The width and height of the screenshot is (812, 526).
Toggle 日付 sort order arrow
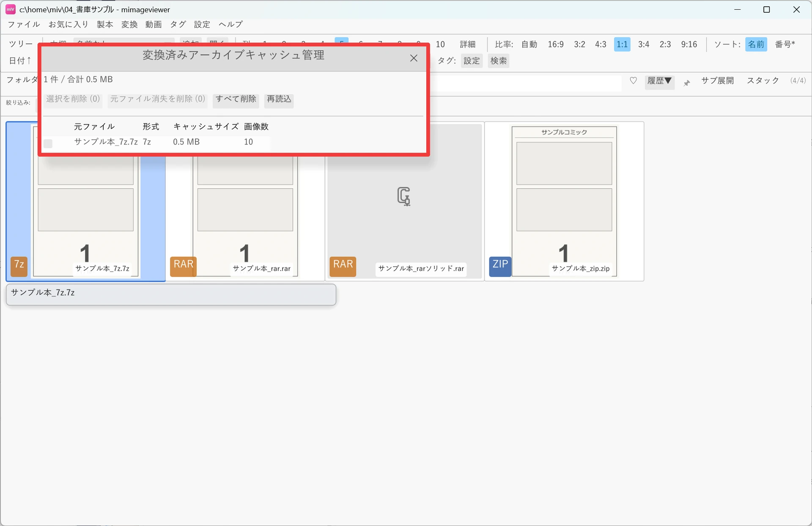20,61
